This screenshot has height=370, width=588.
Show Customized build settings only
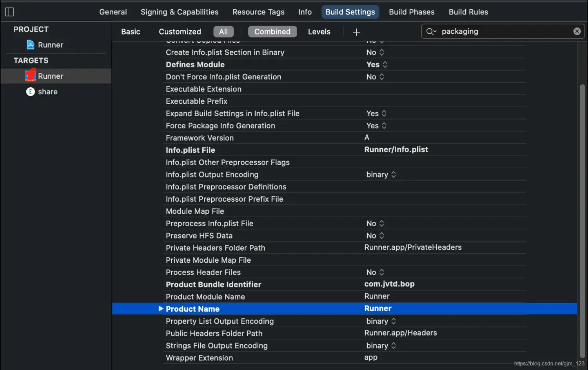click(180, 32)
